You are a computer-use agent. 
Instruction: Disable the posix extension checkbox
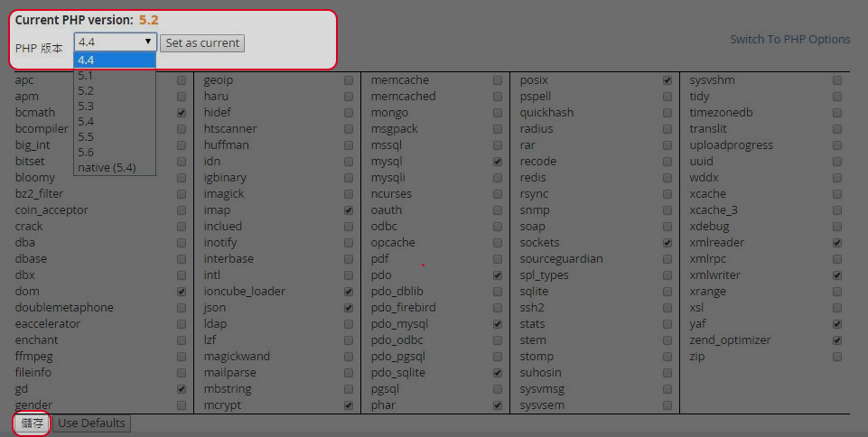click(667, 80)
